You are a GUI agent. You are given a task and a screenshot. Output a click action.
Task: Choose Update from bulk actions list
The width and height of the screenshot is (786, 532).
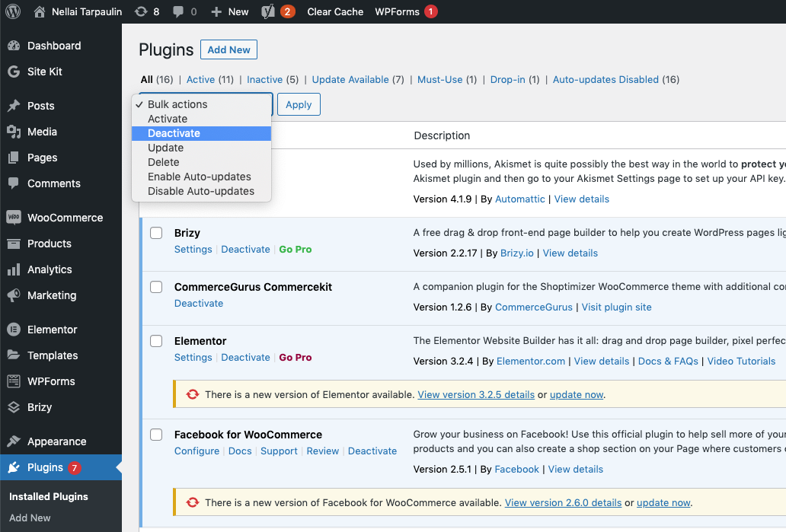201,148
